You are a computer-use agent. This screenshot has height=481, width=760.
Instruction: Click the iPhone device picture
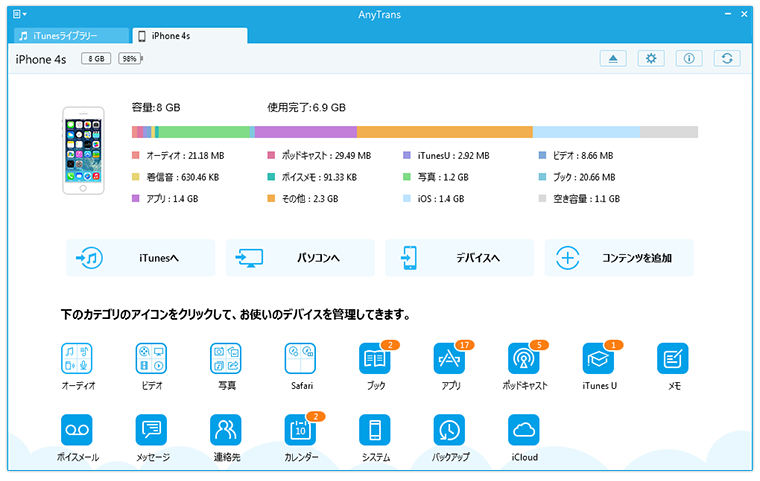(83, 151)
